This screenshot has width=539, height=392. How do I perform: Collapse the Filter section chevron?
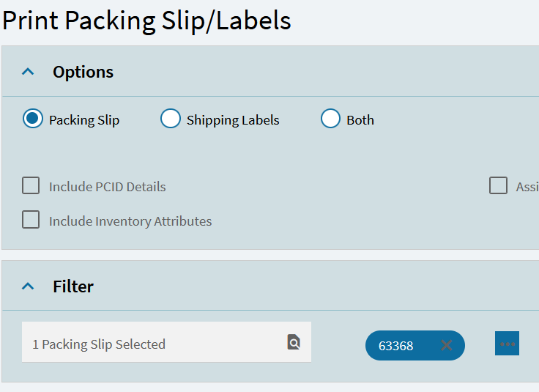(x=28, y=286)
